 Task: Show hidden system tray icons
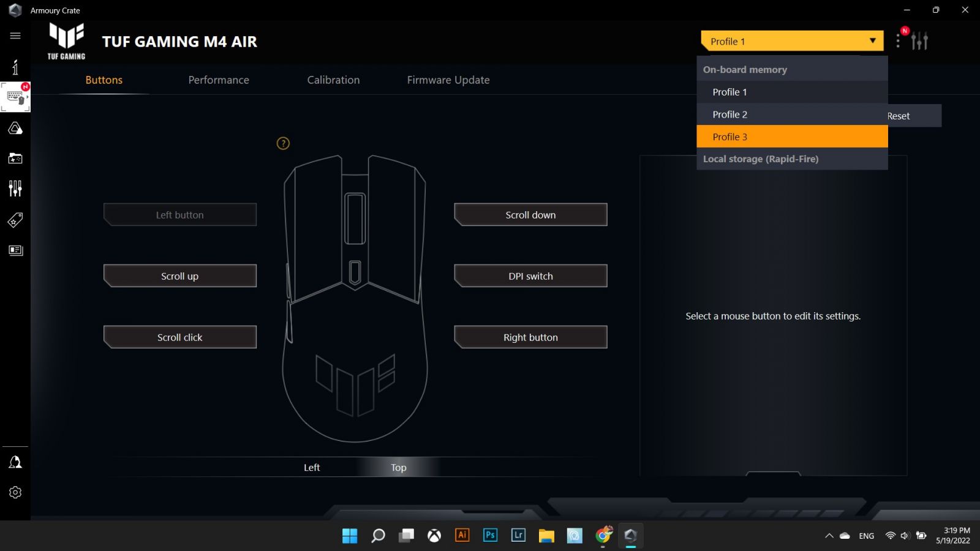[x=829, y=536]
